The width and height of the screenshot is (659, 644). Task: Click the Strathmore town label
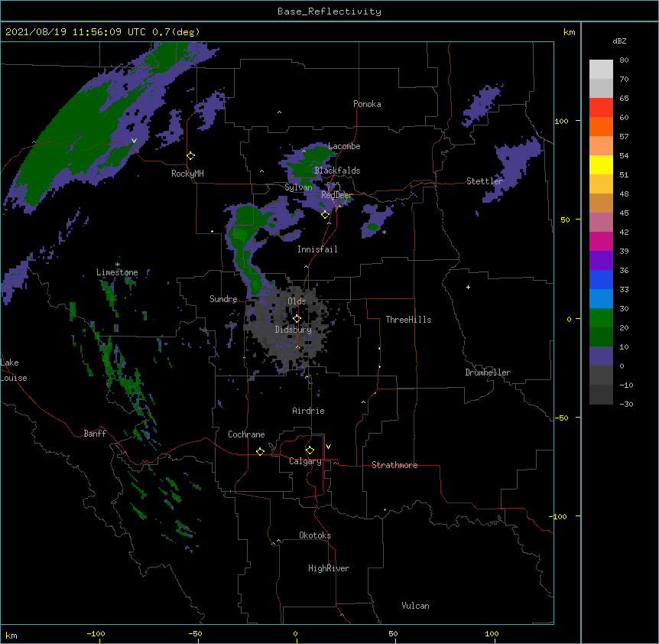click(x=394, y=465)
